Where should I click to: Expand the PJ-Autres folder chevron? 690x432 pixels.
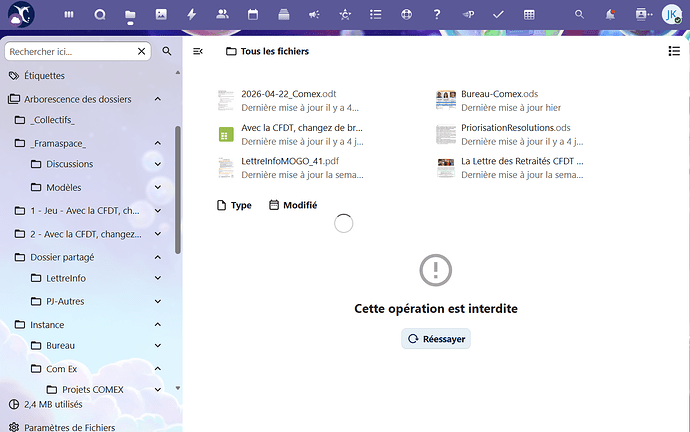coord(158,301)
